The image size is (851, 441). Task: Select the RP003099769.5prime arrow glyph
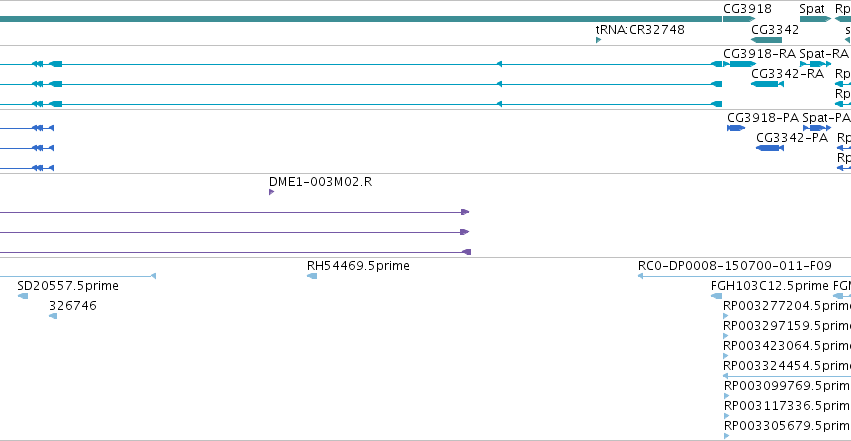(x=727, y=396)
